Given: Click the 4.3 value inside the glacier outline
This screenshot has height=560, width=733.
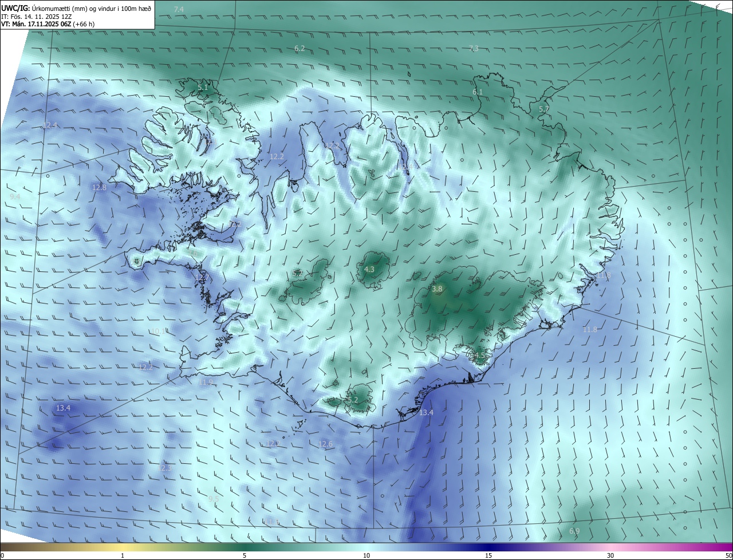Looking at the screenshot, I should click(x=369, y=269).
